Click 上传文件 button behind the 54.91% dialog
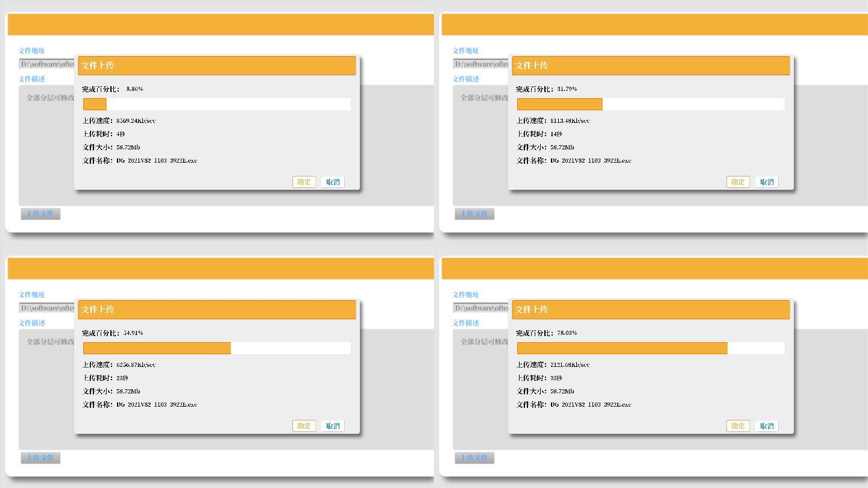Screen dimensions: 868x488 click(x=40, y=458)
